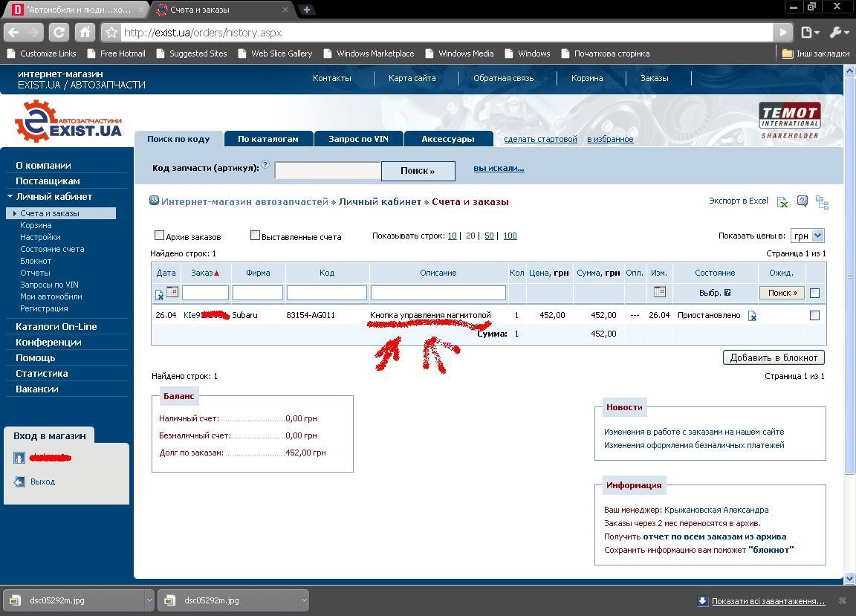Screen dimensions: 856x616
Task: Close the downloads bar with the X
Action: pos(842,600)
